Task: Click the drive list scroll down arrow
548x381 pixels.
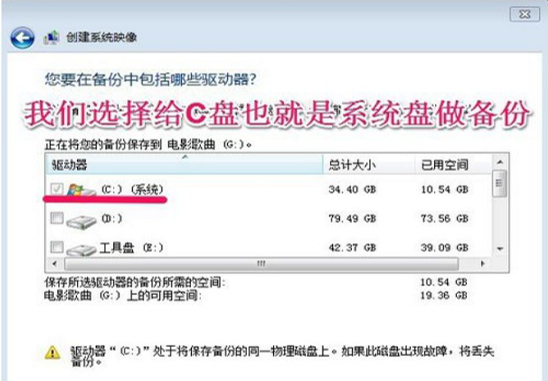Action: point(500,249)
